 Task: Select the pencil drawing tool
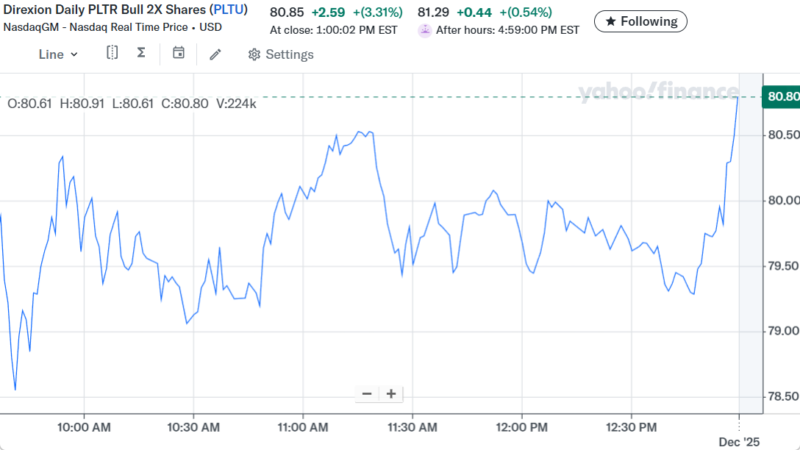pos(215,54)
